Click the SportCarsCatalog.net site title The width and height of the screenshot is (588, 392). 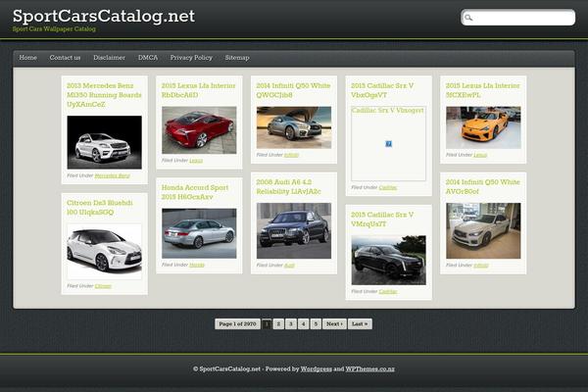pyautogui.click(x=104, y=16)
